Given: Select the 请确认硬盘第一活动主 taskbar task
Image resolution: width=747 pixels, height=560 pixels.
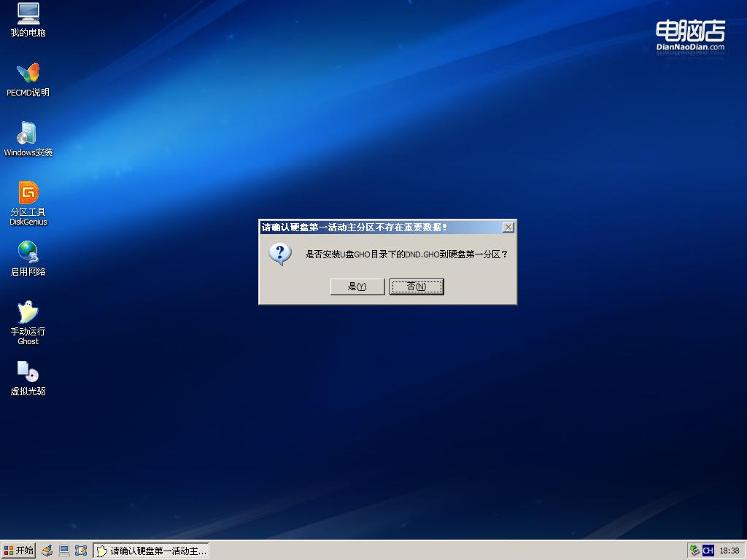Looking at the screenshot, I should tap(150, 551).
